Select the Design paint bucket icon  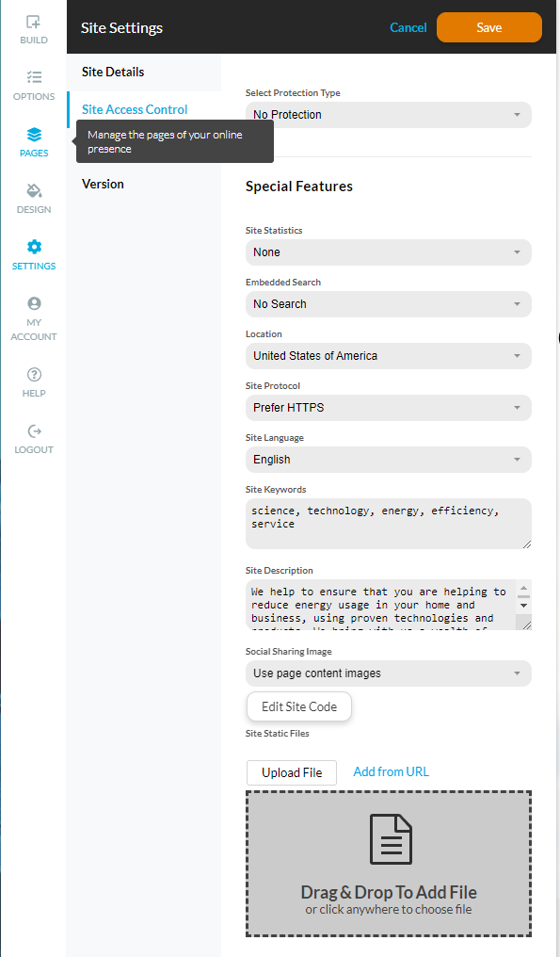(34, 190)
